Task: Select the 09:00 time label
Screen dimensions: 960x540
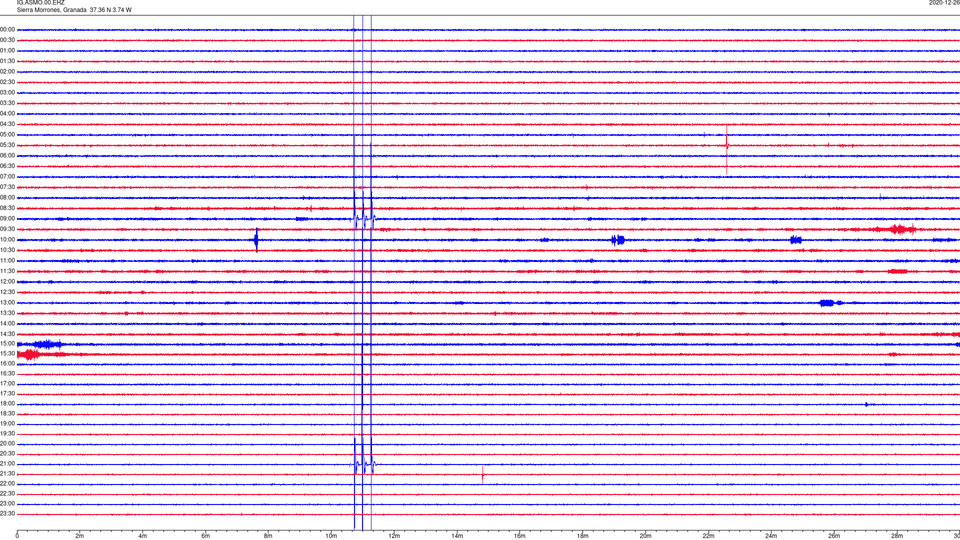Action: (7, 219)
